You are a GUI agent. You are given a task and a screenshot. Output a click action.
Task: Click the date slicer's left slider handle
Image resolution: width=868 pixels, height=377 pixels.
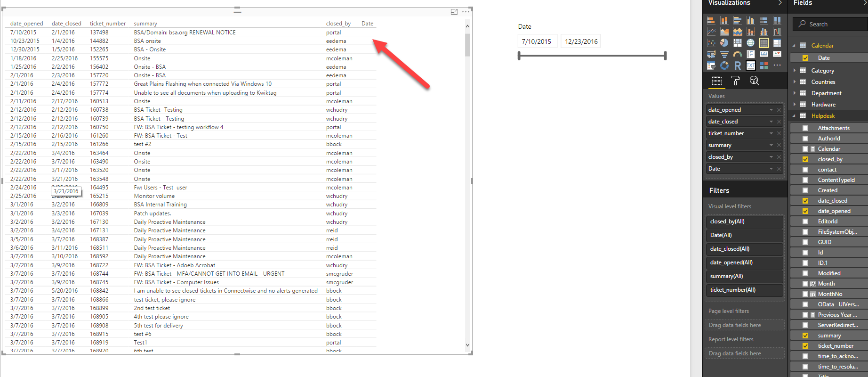[519, 56]
